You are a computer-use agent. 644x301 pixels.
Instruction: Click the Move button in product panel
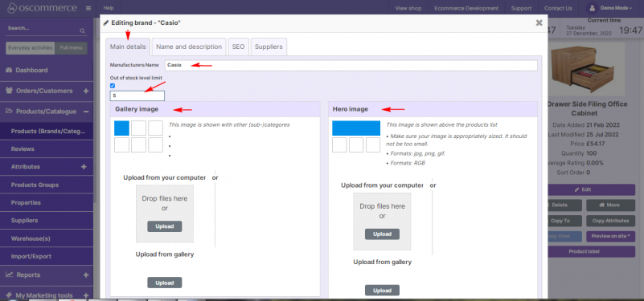point(611,205)
